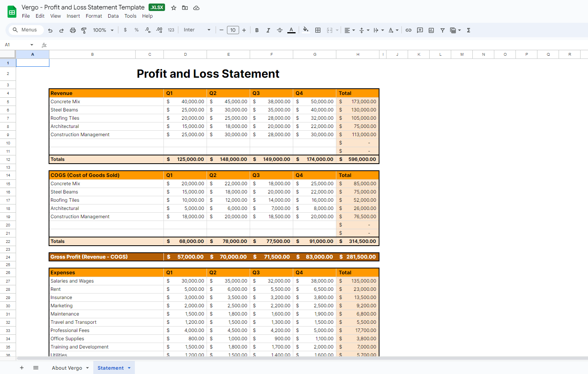The image size is (588, 374).
Task: Select the column D header
Action: pos(185,55)
